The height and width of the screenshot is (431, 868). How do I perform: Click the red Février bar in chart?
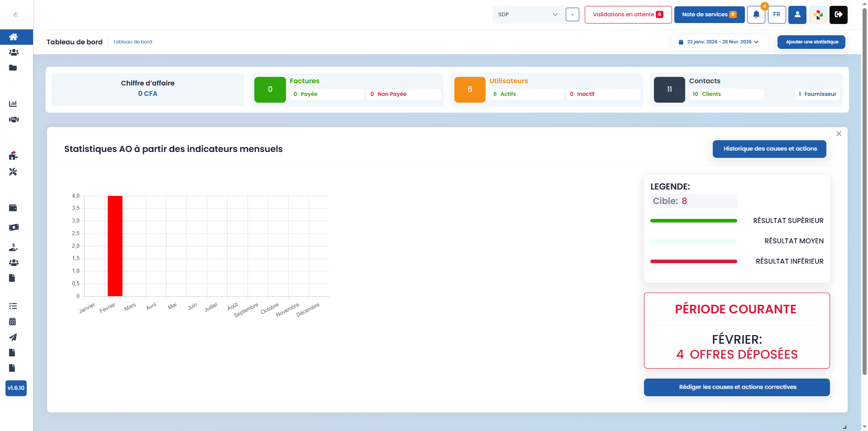[x=115, y=246]
